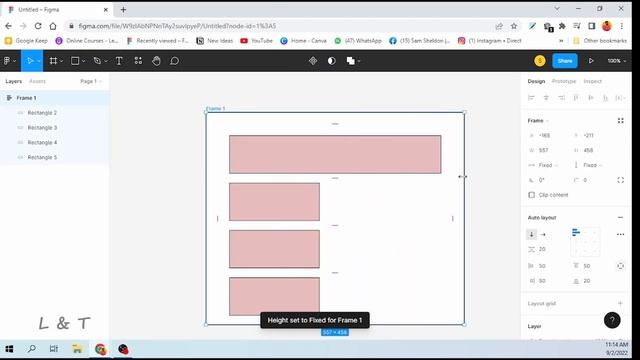The height and width of the screenshot is (360, 640).
Task: Remove auto layout with minus icon
Action: [620, 218]
